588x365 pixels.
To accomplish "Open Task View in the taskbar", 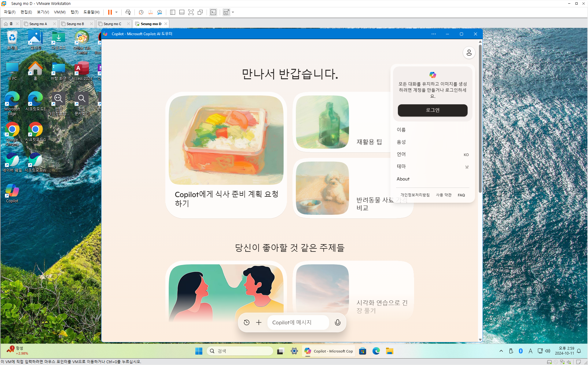I will (x=280, y=351).
